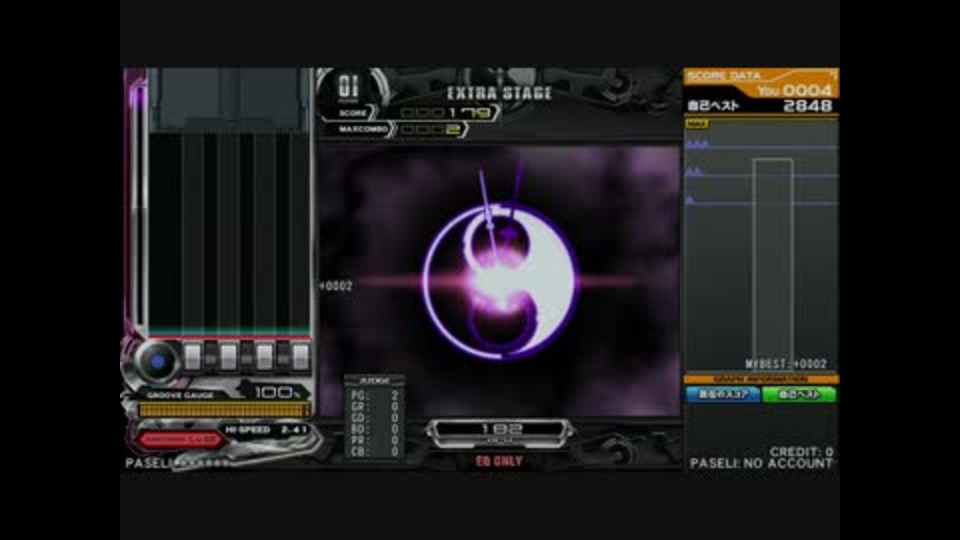Click the CREDIT: 0 text
Screen dimensions: 960x540
click(x=801, y=451)
